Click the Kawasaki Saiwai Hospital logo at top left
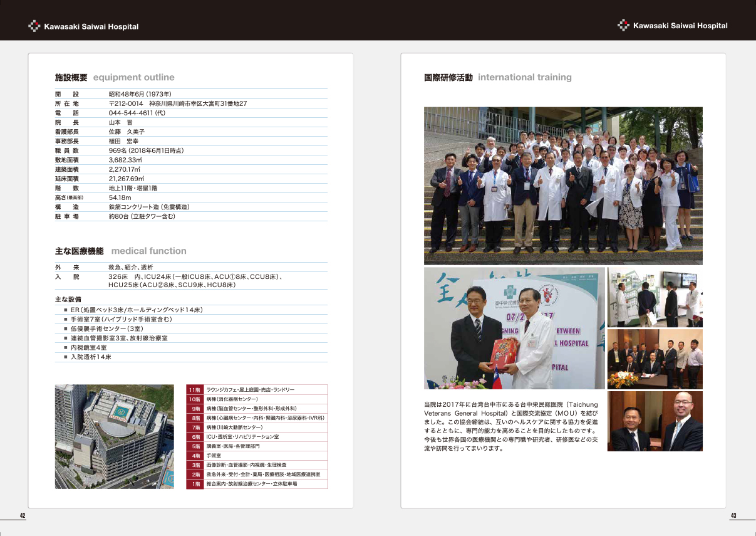756x536 pixels. click(x=83, y=26)
